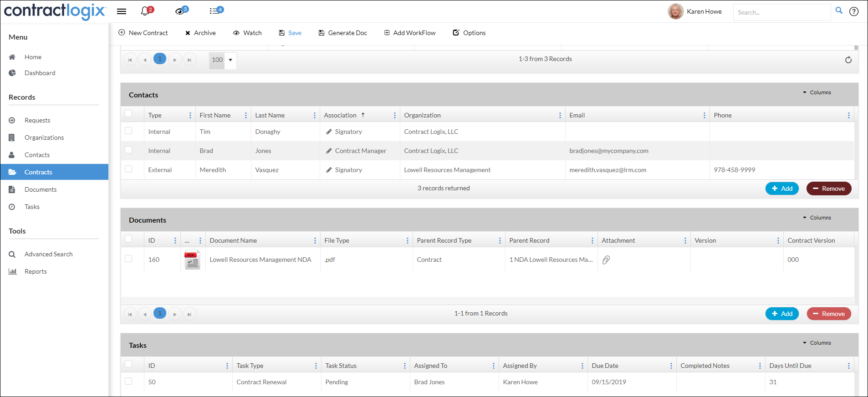Open Last Name column options menu
The height and width of the screenshot is (397, 868).
point(315,116)
